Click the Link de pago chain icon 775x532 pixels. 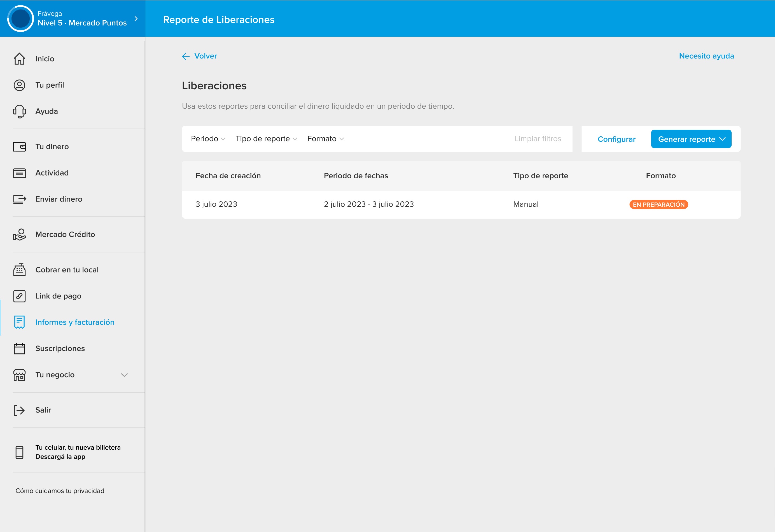pos(19,296)
